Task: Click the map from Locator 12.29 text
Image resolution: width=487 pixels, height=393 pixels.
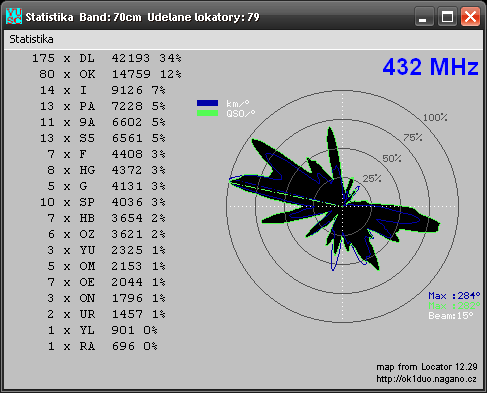Action: point(427,367)
